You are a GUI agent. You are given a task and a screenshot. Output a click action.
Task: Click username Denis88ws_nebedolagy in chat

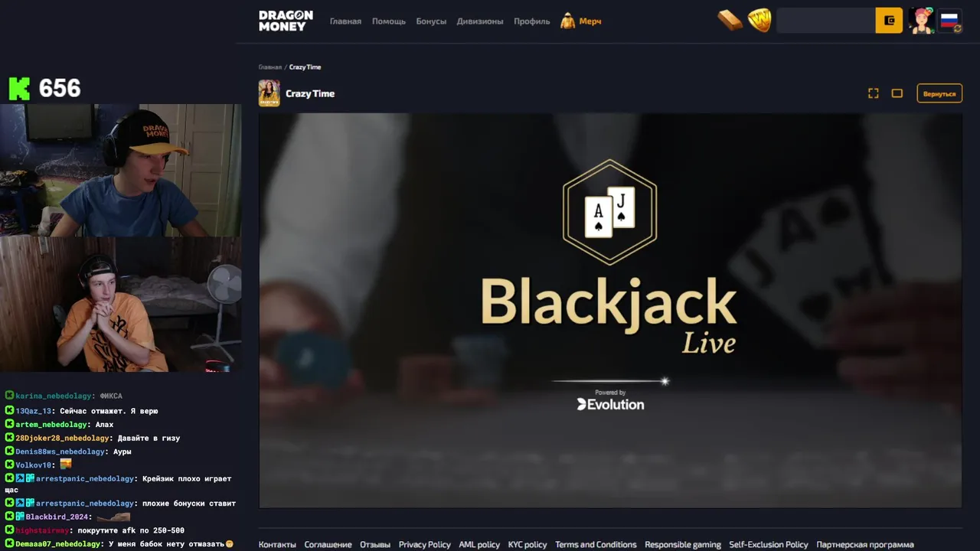tap(60, 452)
